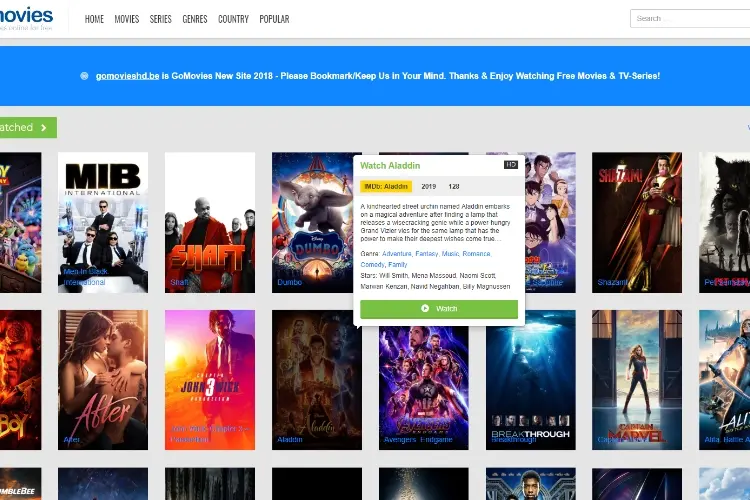Screen dimensions: 750x500
Task: Open the After movie poster
Action: 103,380
